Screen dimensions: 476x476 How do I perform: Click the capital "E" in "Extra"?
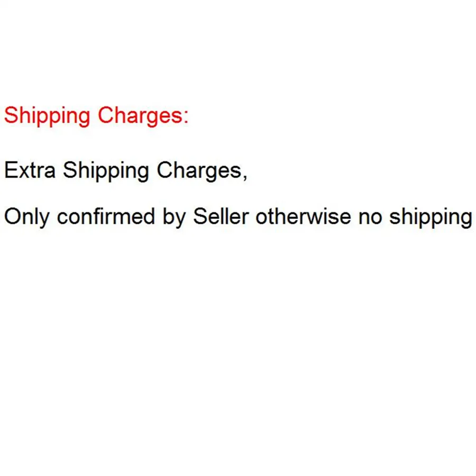10,171
